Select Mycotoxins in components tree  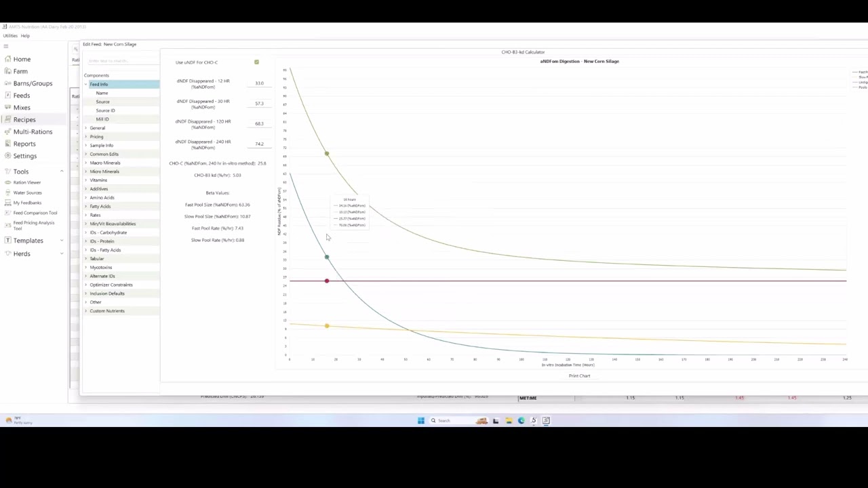coord(101,268)
